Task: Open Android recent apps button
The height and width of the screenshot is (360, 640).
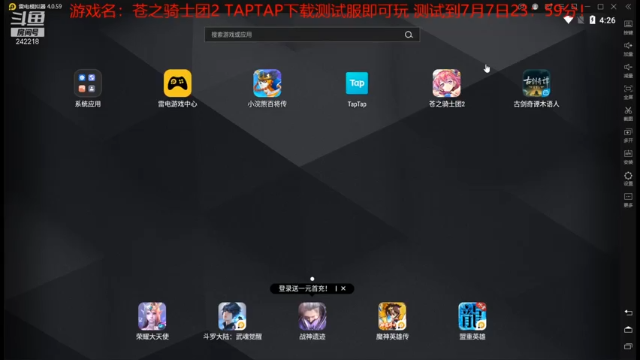Action: [628, 346]
